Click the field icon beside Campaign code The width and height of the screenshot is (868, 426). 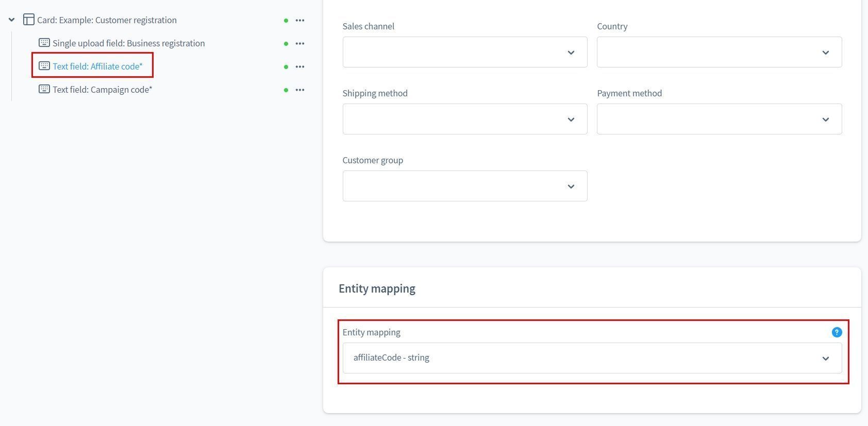pyautogui.click(x=44, y=89)
